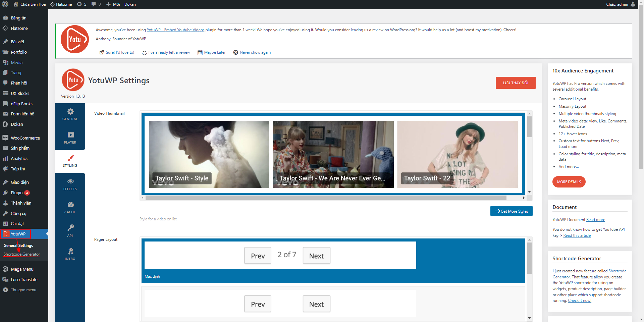The height and width of the screenshot is (322, 644).
Task: Choose the Taylor Swift - Style thumbnail
Action: [x=209, y=154]
